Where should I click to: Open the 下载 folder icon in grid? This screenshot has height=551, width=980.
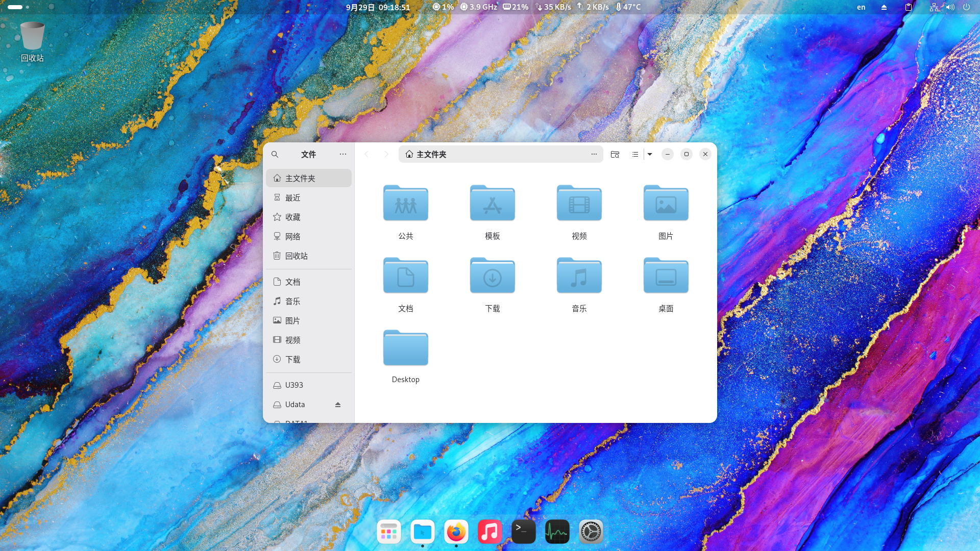493,275
